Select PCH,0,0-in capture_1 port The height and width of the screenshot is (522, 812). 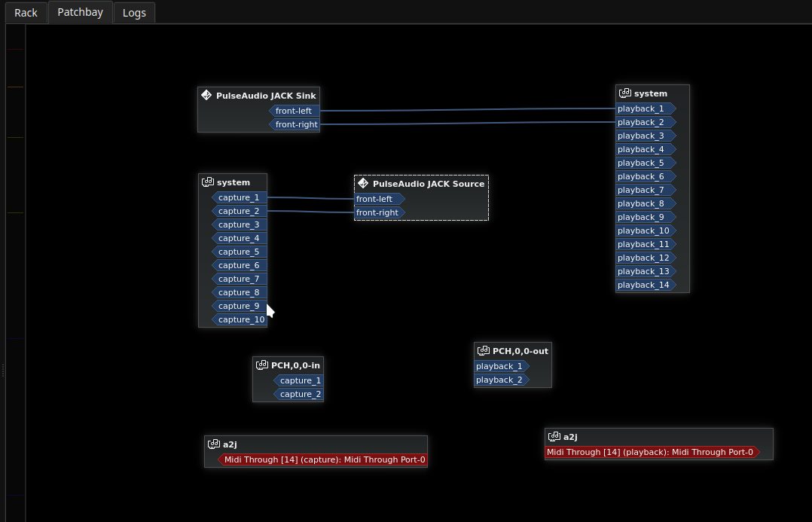(298, 380)
